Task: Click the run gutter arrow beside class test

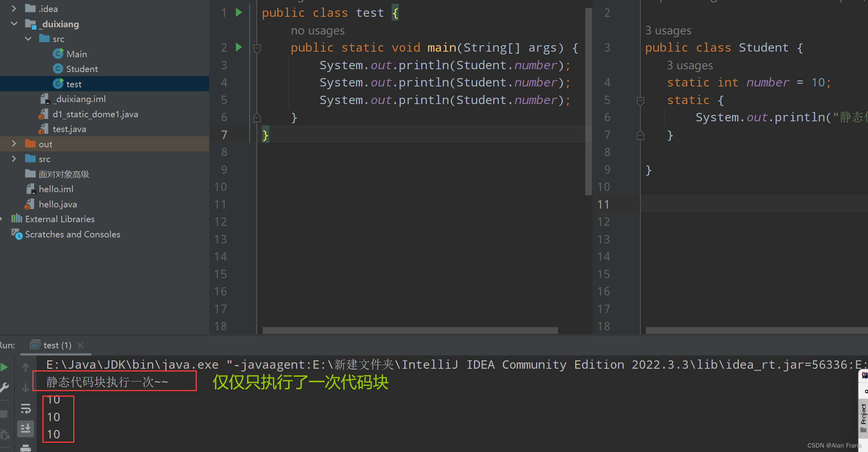Action: point(239,12)
